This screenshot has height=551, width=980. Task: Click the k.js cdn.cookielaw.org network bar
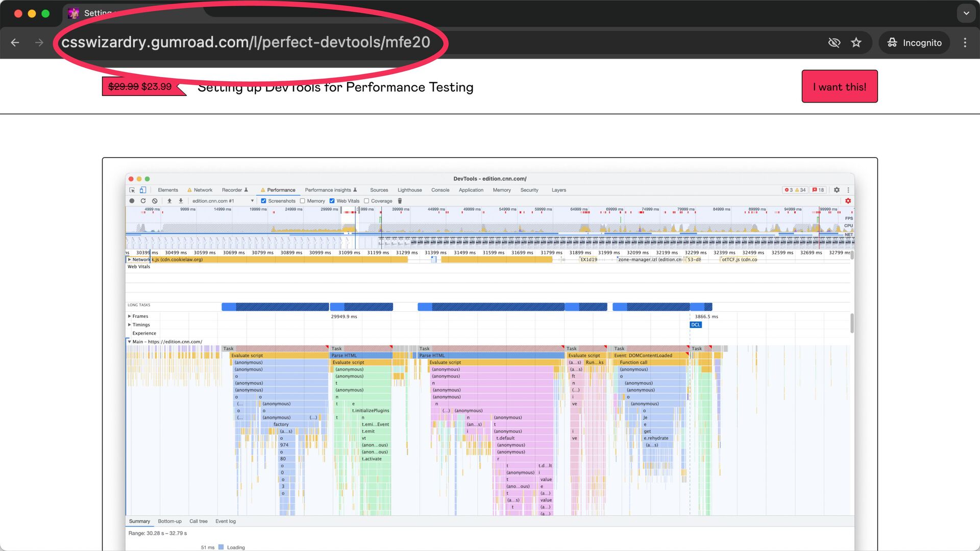point(279,260)
